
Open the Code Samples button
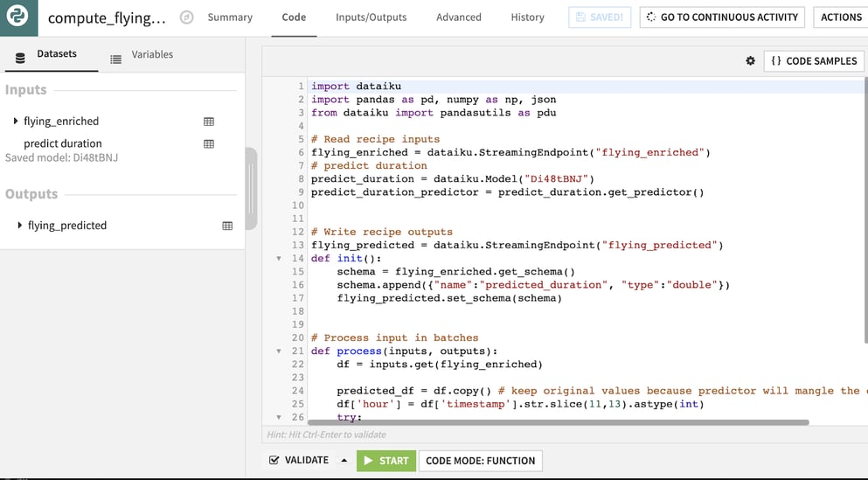pyautogui.click(x=814, y=61)
